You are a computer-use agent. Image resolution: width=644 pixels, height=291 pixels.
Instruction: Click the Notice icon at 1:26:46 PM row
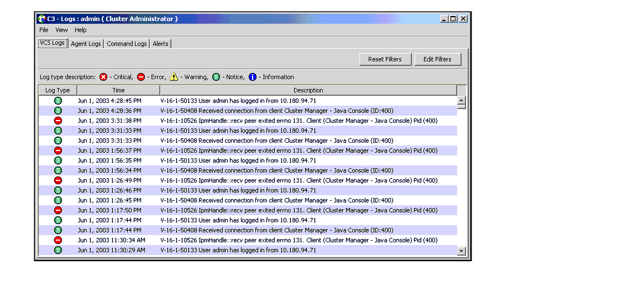point(58,190)
